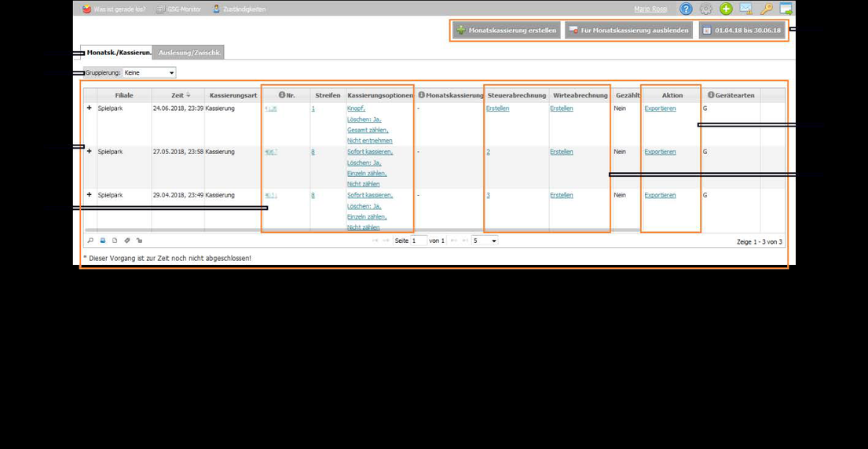Expand the 27.05.2018 row with plus

pyautogui.click(x=90, y=151)
